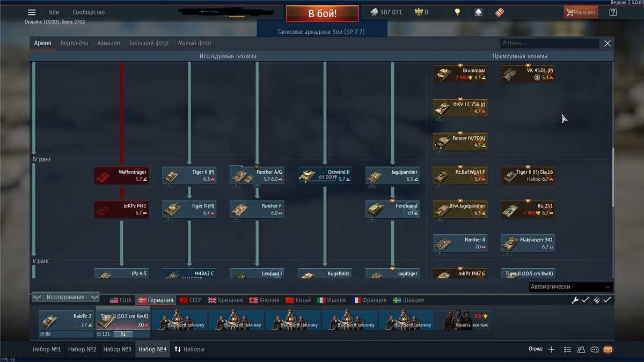Switch to preset Набор №3
The width and height of the screenshot is (644, 362).
[117, 350]
